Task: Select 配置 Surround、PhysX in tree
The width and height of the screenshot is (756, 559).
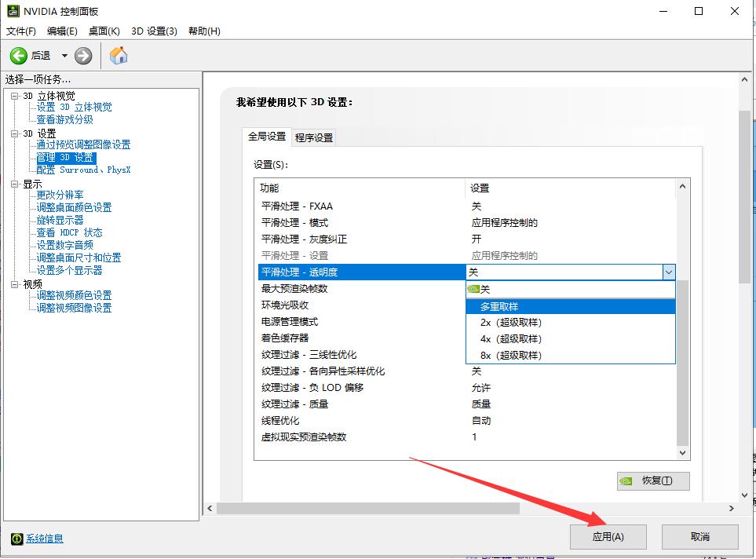Action: click(83, 170)
